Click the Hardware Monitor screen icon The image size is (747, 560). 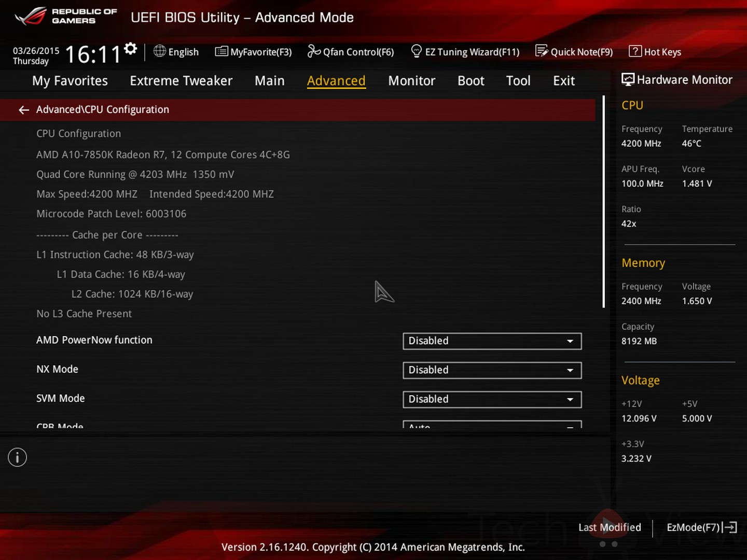click(x=628, y=79)
